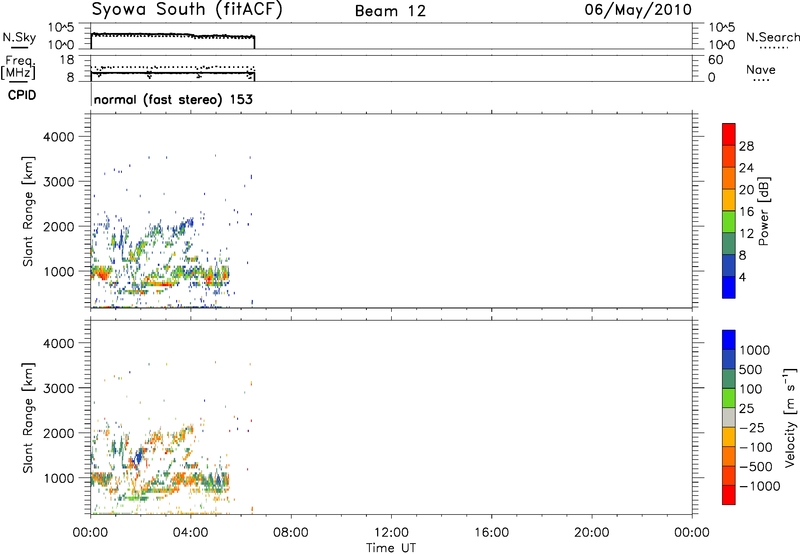Click the "16:00" time tick label
Image resolution: width=800 pixels, height=554 pixels.
pos(491,533)
